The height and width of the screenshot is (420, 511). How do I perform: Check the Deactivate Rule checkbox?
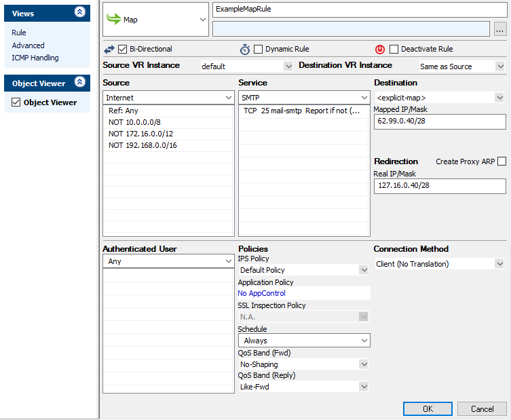pyautogui.click(x=394, y=50)
